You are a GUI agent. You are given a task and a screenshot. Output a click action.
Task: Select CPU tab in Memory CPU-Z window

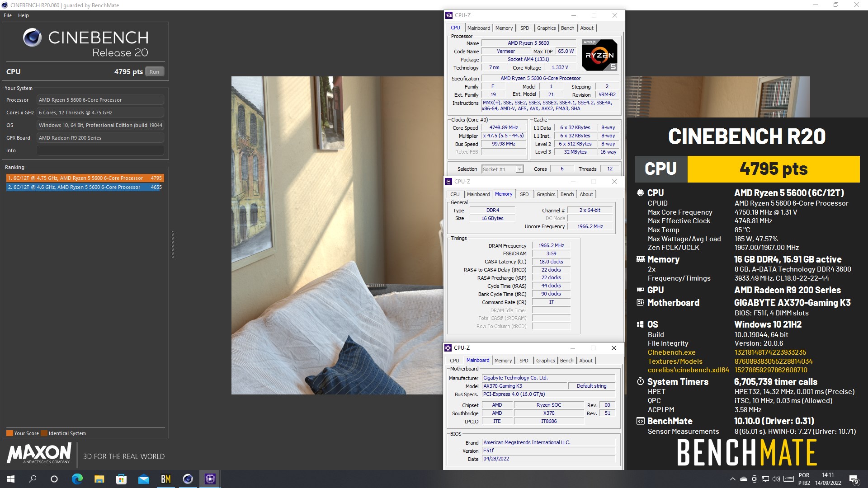pos(455,194)
